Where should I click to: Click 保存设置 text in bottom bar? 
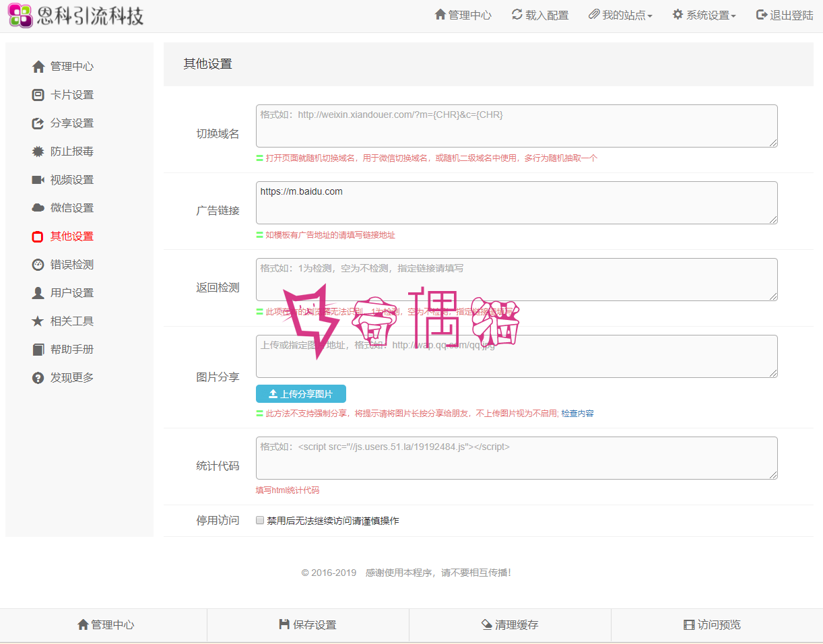(315, 625)
